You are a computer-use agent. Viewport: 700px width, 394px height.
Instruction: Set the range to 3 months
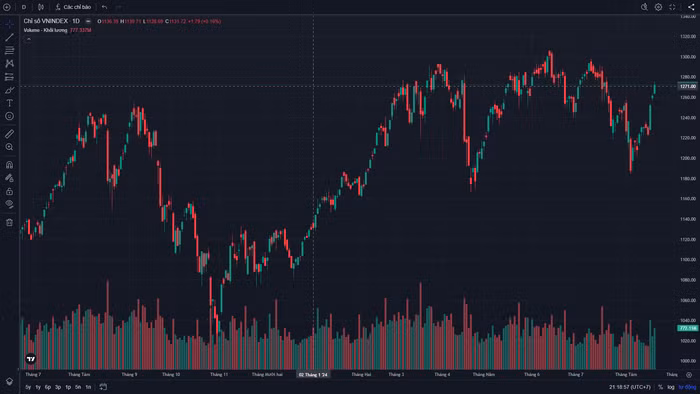pyautogui.click(x=58, y=387)
